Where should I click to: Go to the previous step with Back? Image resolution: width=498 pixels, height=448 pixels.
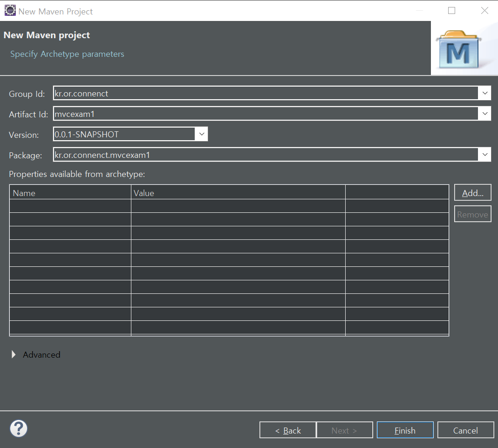pos(288,430)
